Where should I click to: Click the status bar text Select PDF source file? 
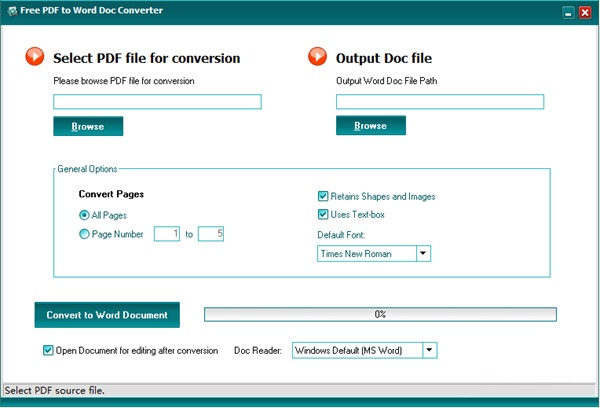tap(54, 390)
